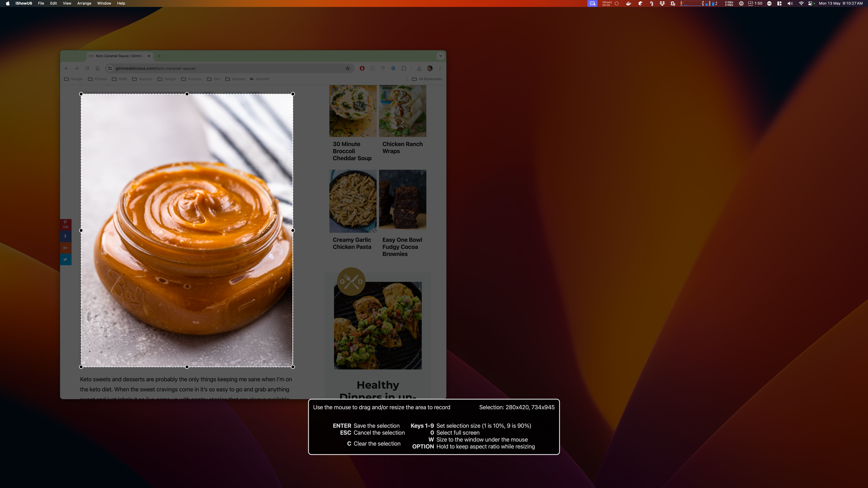This screenshot has width=868, height=488.
Task: Open the browser profile avatar
Action: pyautogui.click(x=430, y=68)
